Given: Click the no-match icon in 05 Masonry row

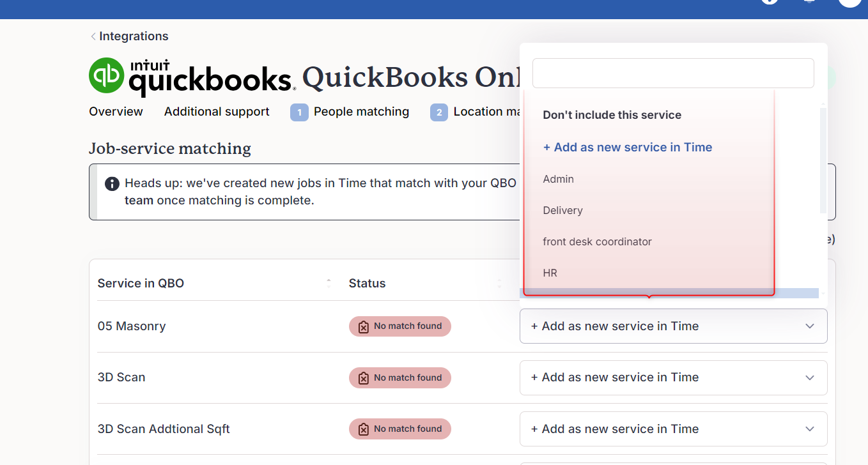Looking at the screenshot, I should tap(364, 327).
